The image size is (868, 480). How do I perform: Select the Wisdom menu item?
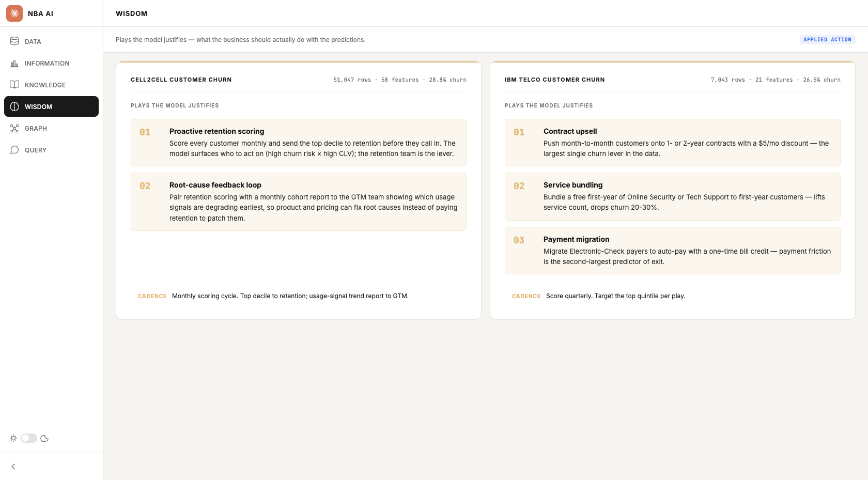(x=51, y=106)
